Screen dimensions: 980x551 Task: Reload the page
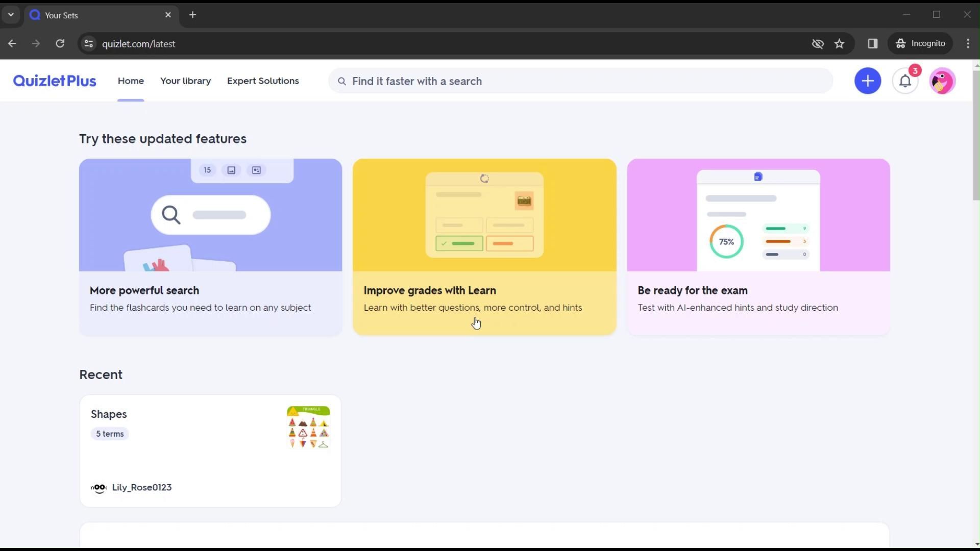pyautogui.click(x=60, y=44)
